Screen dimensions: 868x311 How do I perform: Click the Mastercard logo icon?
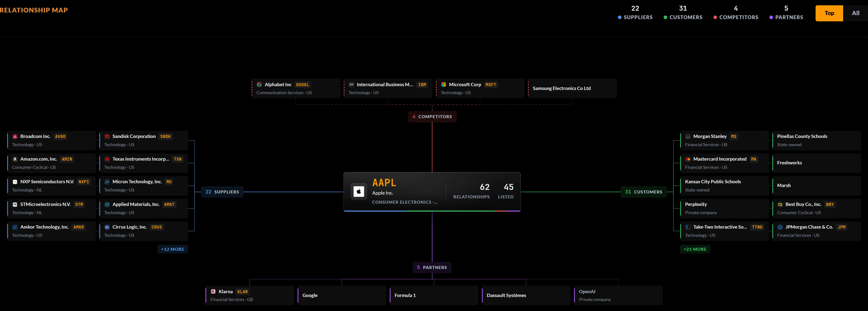688,159
